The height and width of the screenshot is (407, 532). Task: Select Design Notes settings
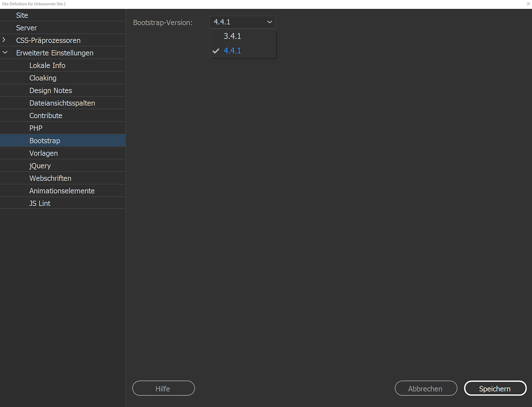click(51, 90)
